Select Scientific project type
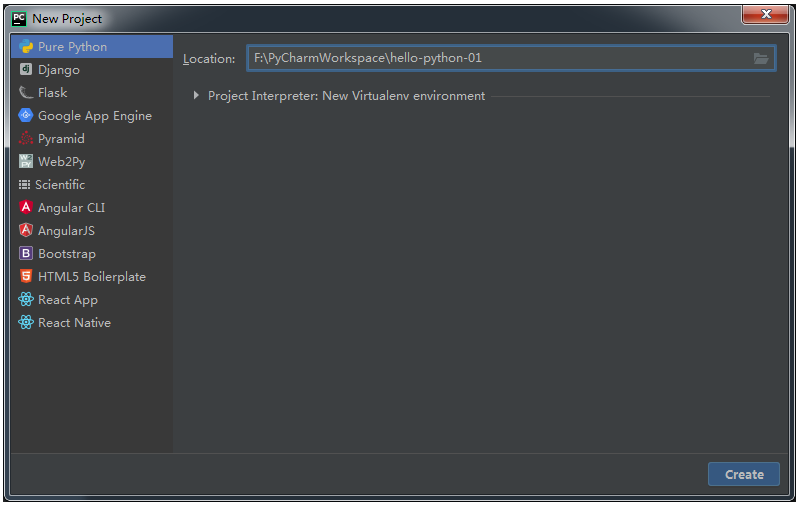Viewport: 798px width, 506px height. click(x=60, y=185)
